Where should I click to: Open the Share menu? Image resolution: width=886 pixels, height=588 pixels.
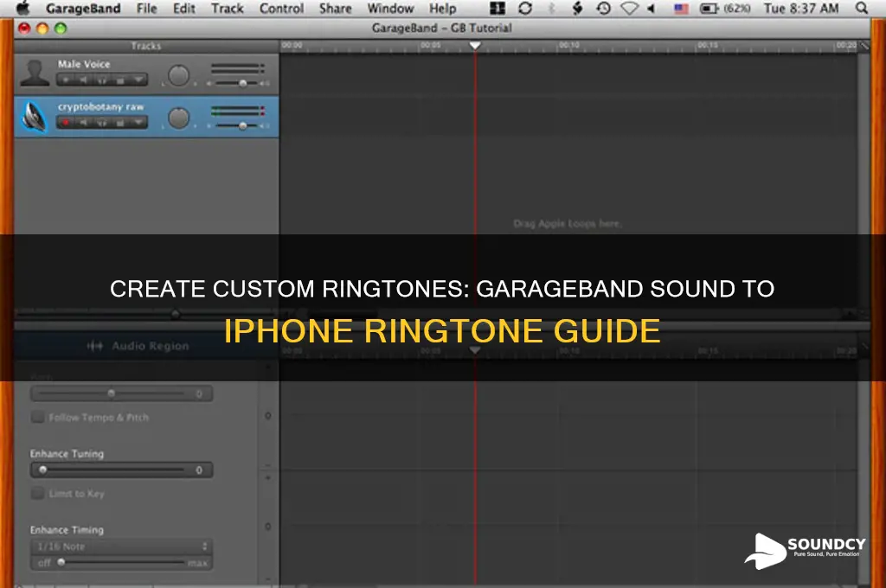pos(335,9)
